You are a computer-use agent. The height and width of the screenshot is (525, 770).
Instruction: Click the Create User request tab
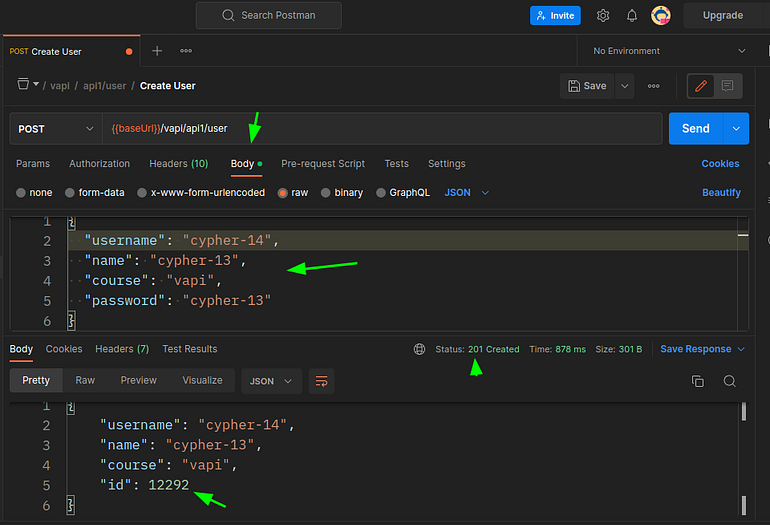(x=71, y=51)
